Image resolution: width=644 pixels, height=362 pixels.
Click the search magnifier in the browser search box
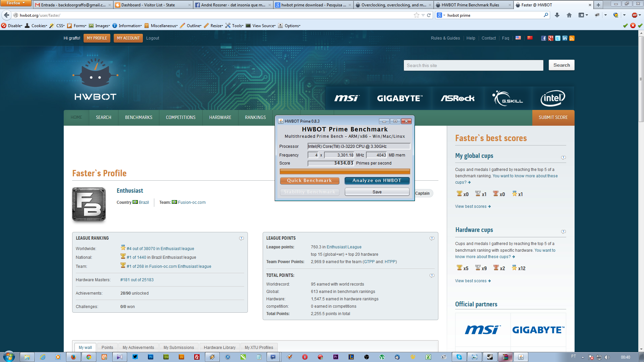point(546,15)
